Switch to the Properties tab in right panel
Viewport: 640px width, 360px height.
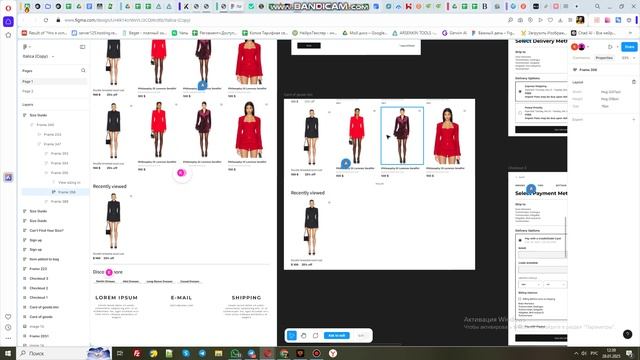(604, 58)
